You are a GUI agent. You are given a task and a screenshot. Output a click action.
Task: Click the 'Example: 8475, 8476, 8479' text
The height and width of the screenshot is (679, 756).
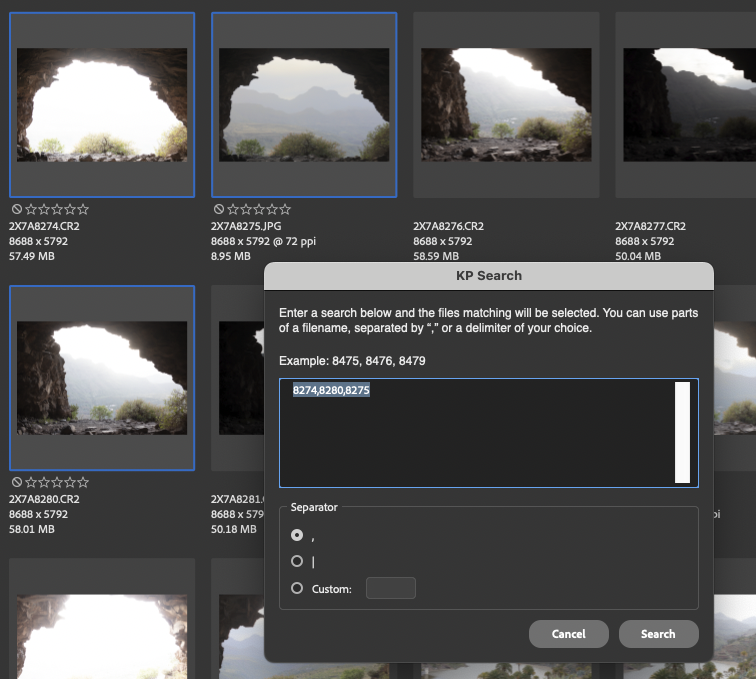(x=352, y=361)
